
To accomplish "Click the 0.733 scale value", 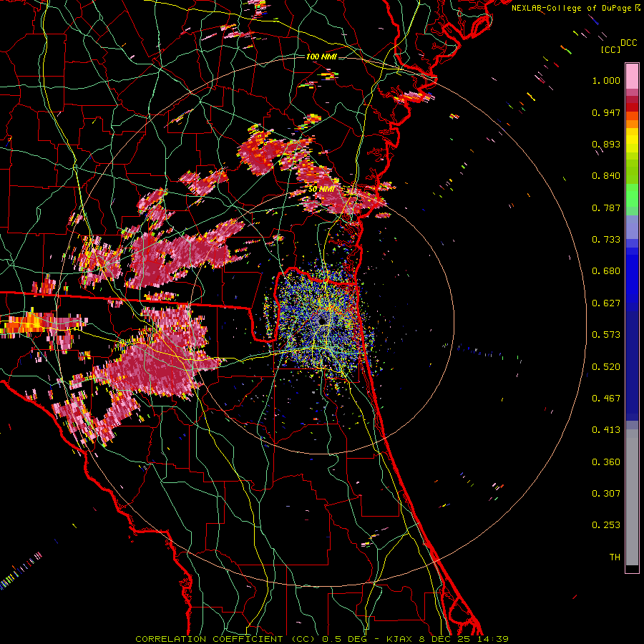I will click(606, 240).
